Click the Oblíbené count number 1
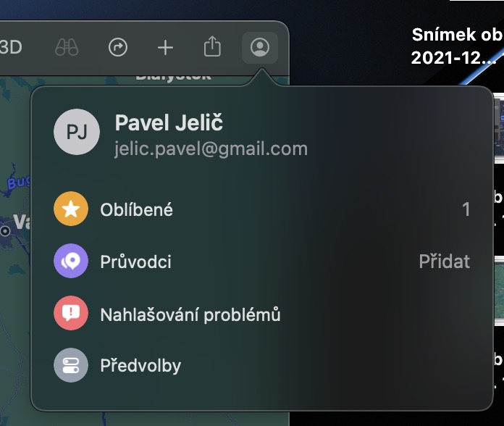Screen dimensions: 504x426 [x=466, y=209]
